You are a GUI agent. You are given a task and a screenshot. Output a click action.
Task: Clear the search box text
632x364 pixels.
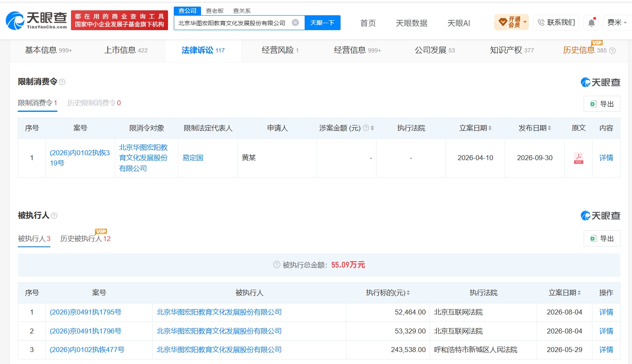[296, 23]
